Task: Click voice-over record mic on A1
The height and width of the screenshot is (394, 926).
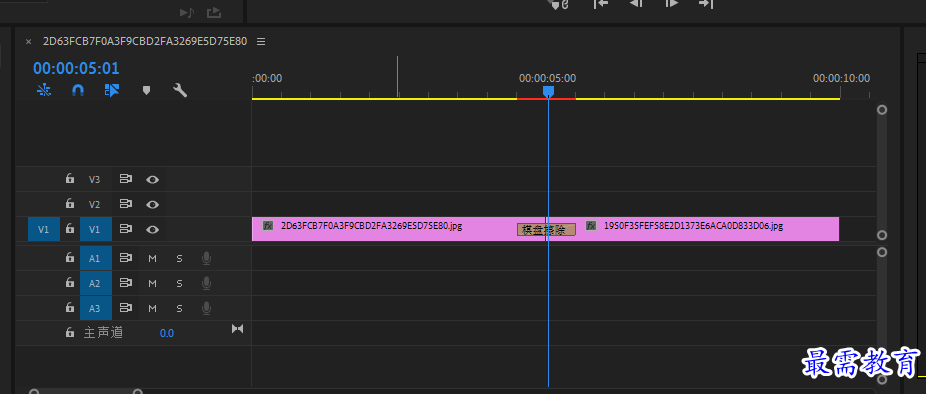Action: (x=206, y=258)
